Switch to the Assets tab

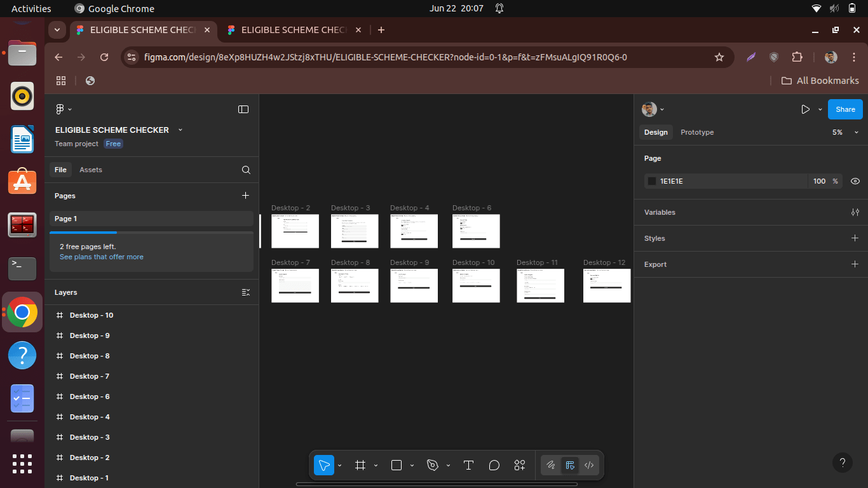click(91, 170)
